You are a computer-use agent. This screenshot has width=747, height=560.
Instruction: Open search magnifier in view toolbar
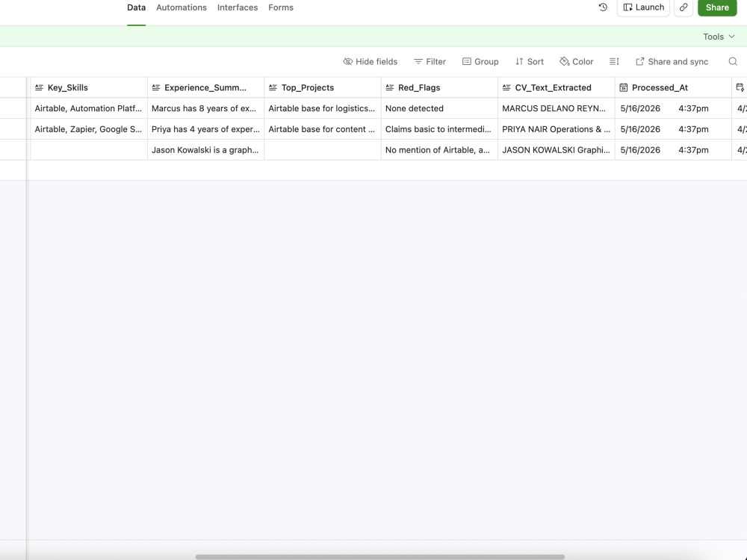(x=733, y=61)
